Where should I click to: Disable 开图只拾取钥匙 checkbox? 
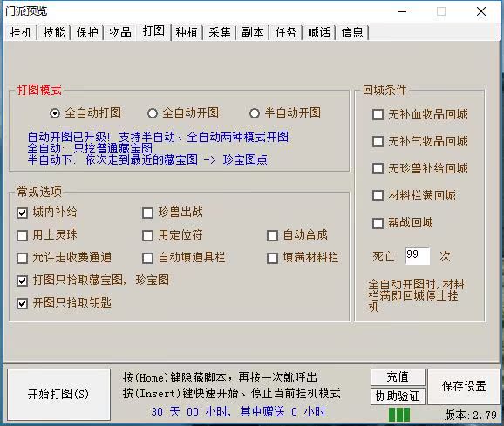(22, 303)
